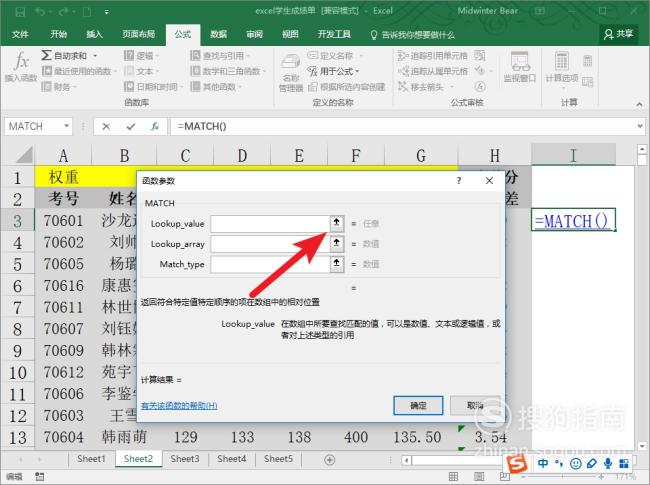
Task: Switch to the Developer ribbon tab
Action: point(334,34)
